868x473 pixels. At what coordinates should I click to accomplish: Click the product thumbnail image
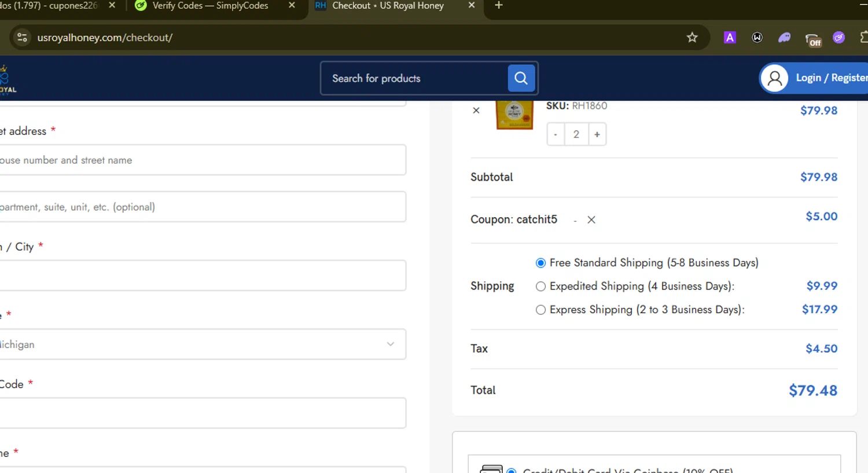514,115
